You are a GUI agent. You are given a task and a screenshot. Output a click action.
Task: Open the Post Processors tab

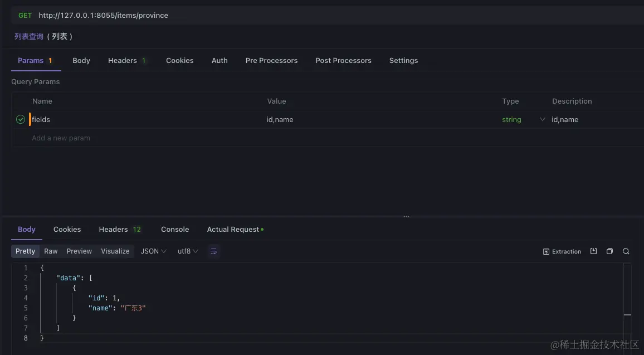tap(343, 61)
